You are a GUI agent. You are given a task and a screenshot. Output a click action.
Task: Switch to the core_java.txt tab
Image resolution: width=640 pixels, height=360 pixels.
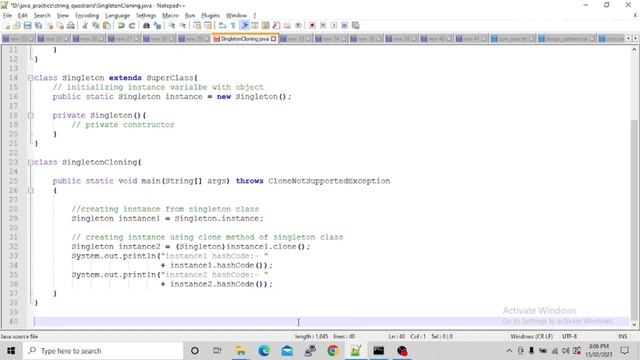pos(513,39)
